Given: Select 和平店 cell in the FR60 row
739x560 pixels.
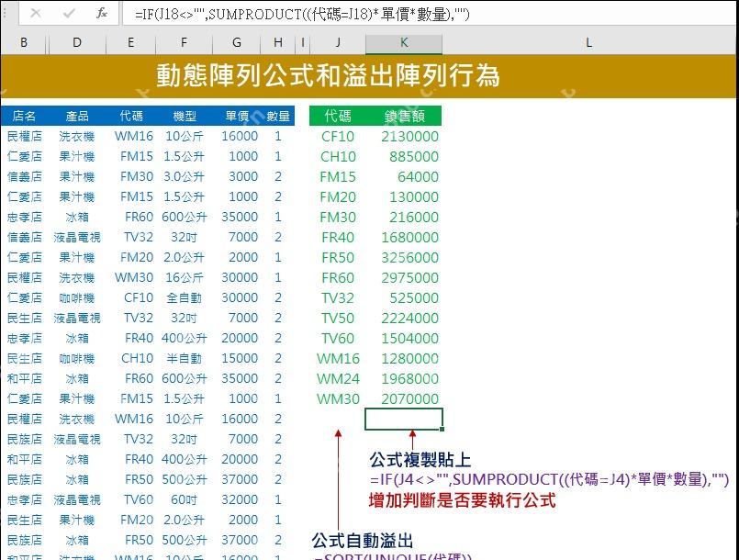Looking at the screenshot, I should (25, 379).
